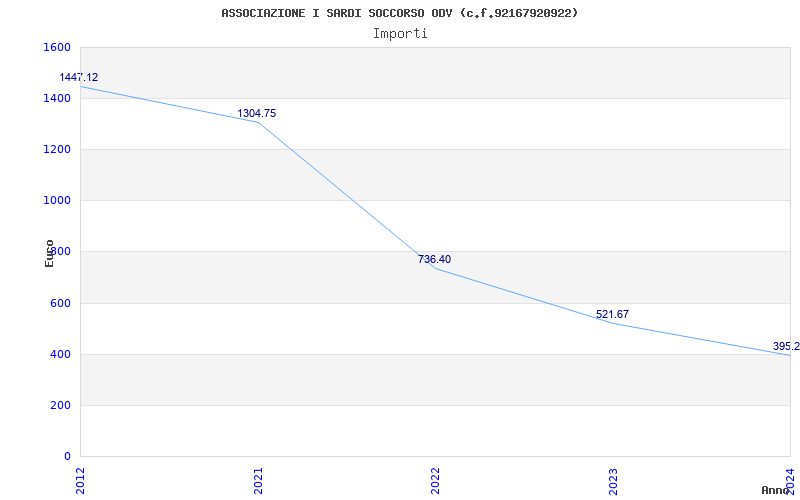Screen dimensions: 800x500
Task: Click the 400 y-axis value
Action: [60, 355]
